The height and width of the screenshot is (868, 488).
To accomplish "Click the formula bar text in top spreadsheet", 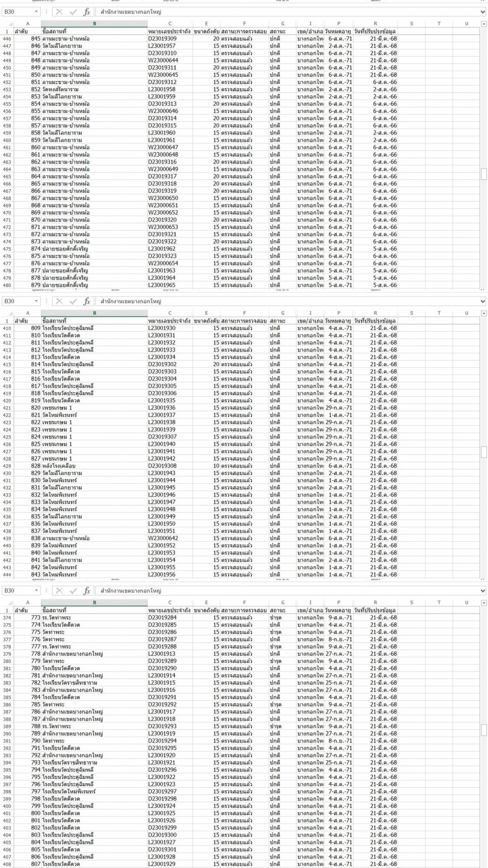I will click(x=131, y=12).
